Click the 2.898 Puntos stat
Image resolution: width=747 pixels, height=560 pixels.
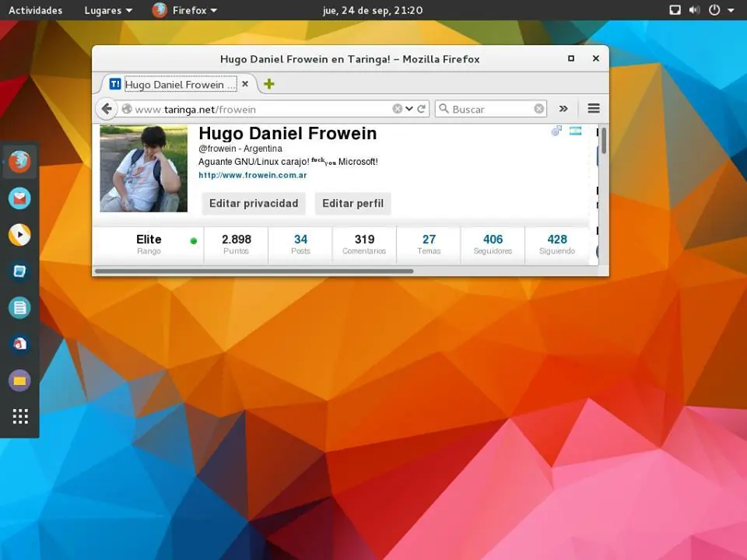237,243
